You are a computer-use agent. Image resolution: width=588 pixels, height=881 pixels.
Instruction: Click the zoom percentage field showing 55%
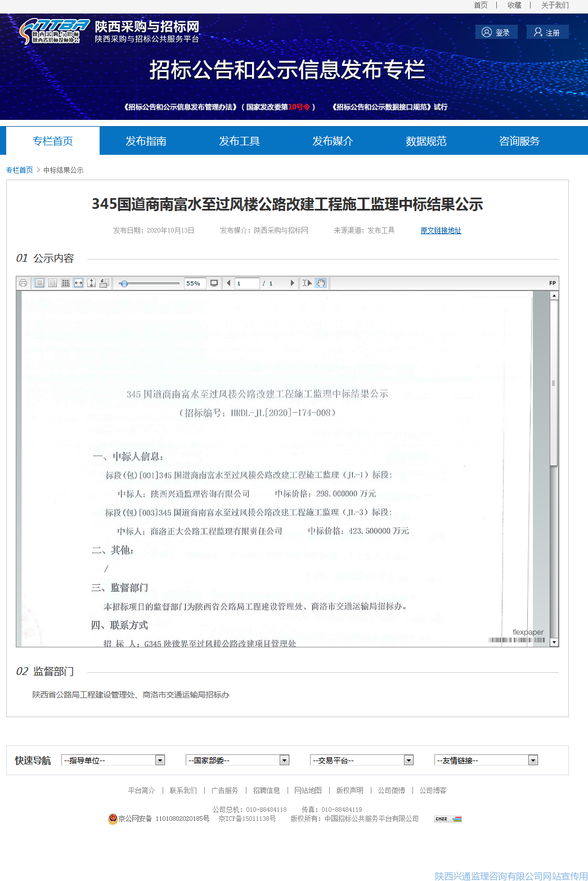click(194, 283)
